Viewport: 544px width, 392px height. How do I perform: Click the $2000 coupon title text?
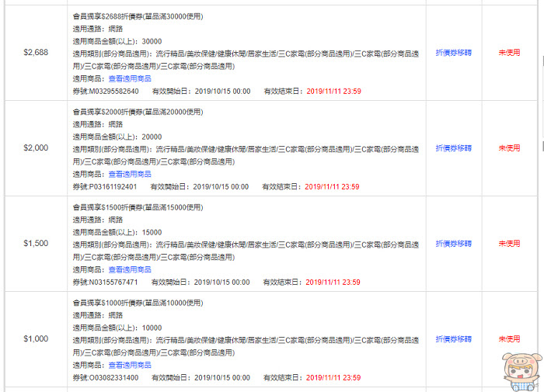click(x=138, y=112)
